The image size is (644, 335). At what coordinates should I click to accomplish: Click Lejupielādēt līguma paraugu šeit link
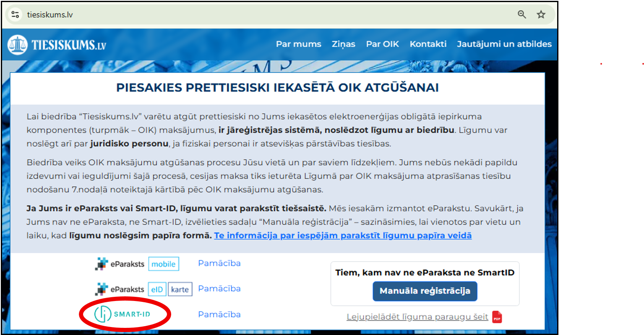point(417,317)
